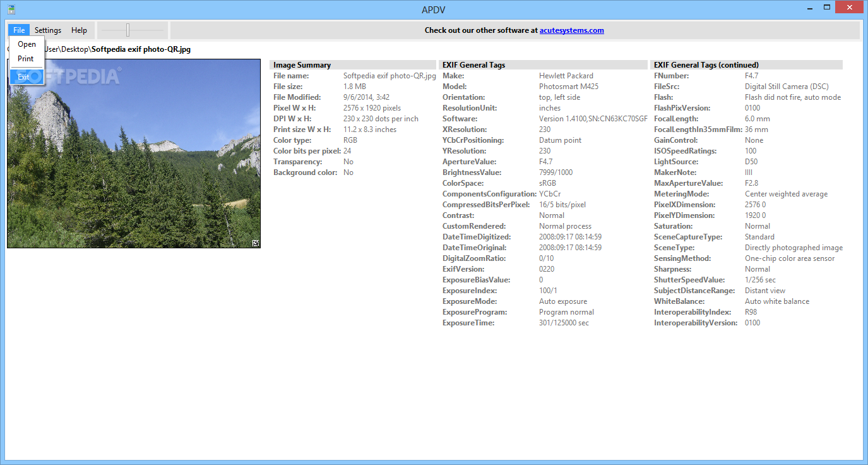Select the File Modified value '9/6/2014, 3:42'
Screen dimensions: 868x465
[366, 97]
